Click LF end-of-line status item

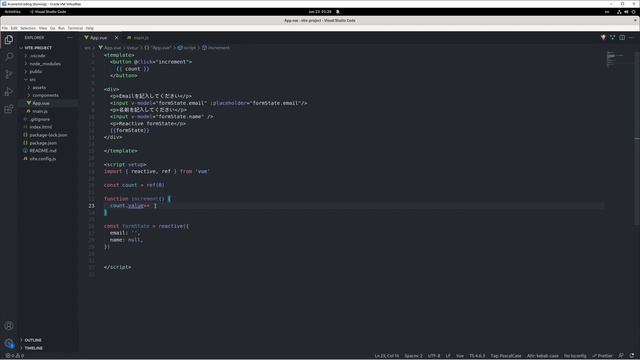[448, 356]
